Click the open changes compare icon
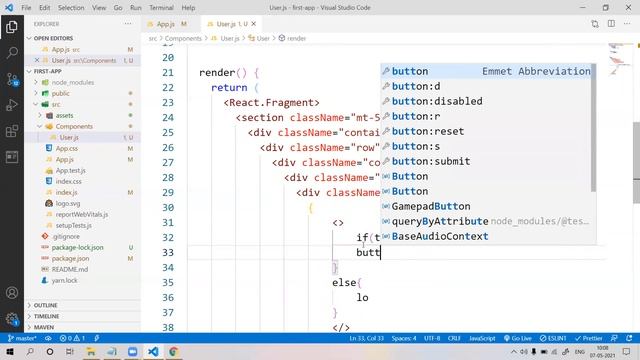Screen dimensions: 640x360 (x=595, y=24)
